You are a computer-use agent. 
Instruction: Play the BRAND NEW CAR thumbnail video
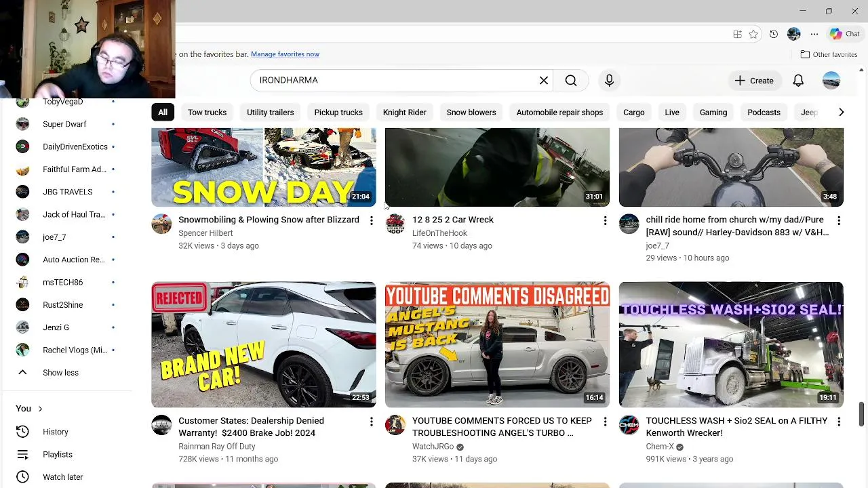pos(263,344)
